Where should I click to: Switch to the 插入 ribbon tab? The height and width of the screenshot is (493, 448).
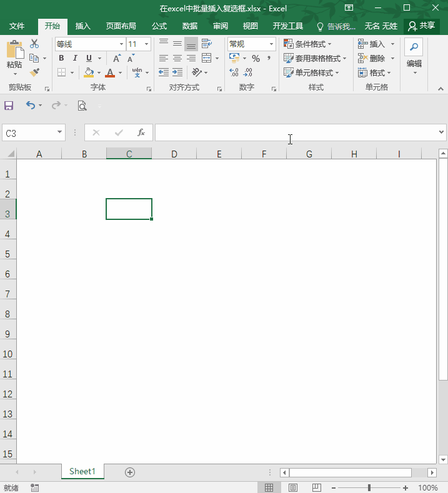82,26
